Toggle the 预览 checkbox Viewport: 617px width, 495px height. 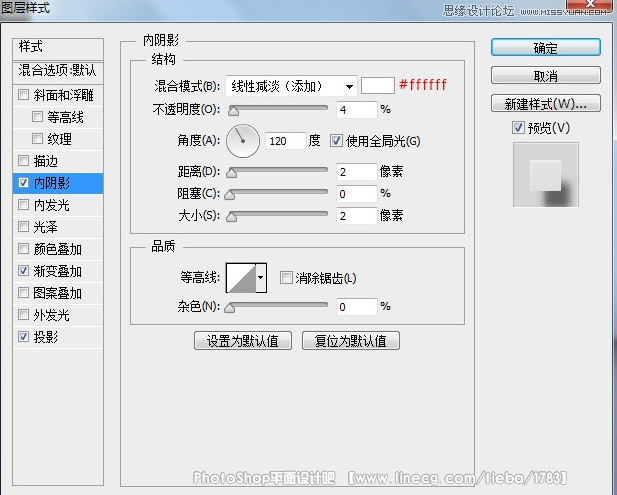518,127
